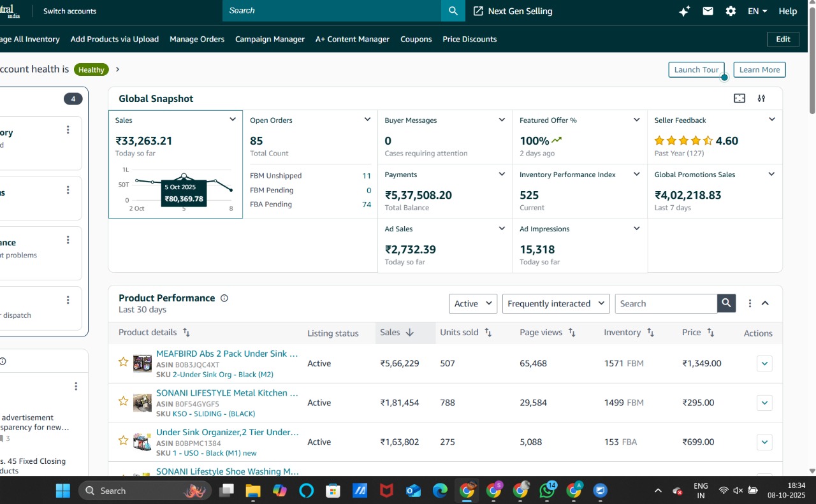The width and height of the screenshot is (816, 504).
Task: Open Campaign Manager from the menu
Action: pos(270,39)
